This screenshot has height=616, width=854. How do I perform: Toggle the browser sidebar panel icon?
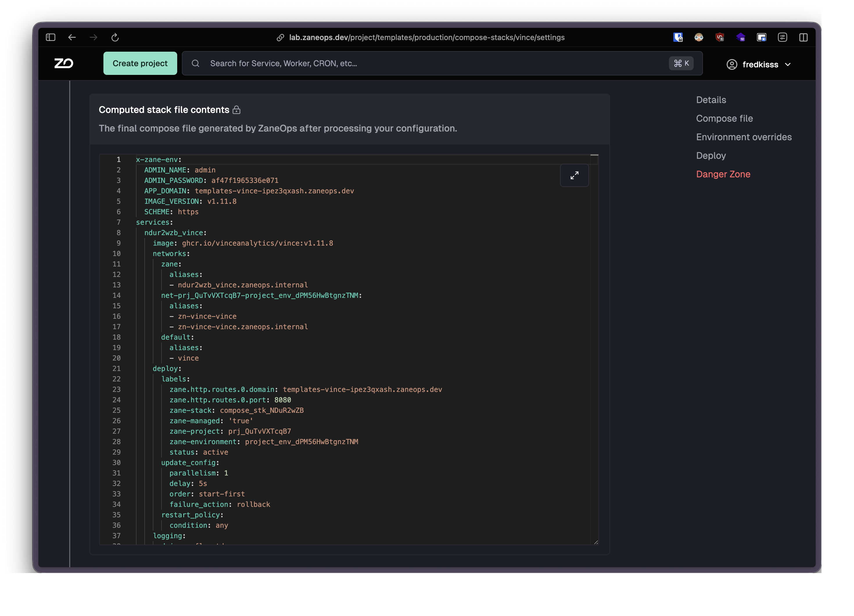[51, 37]
